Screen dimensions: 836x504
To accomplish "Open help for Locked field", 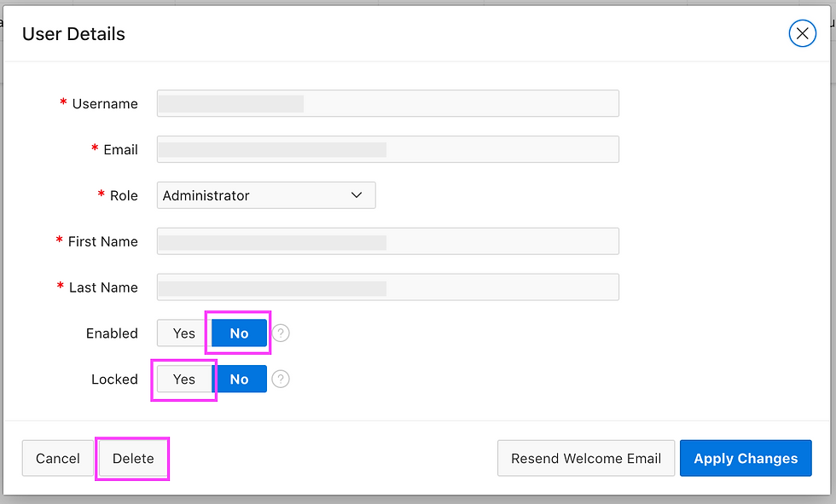I will tap(281, 379).
